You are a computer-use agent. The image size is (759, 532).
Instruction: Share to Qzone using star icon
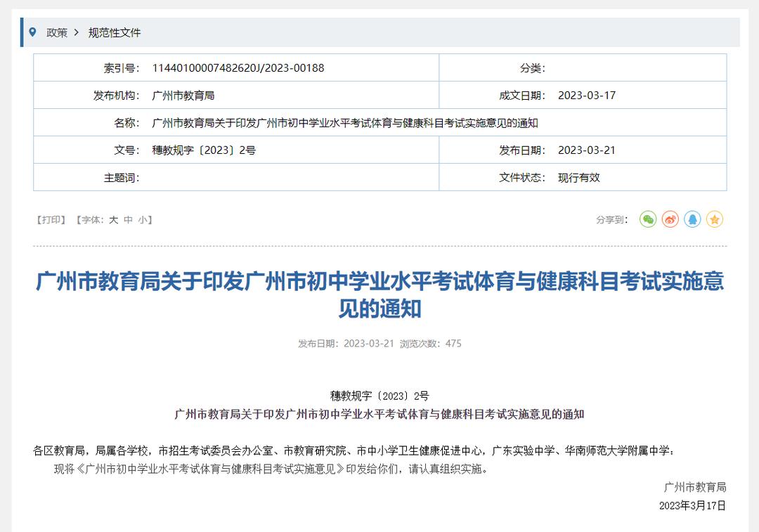[715, 219]
